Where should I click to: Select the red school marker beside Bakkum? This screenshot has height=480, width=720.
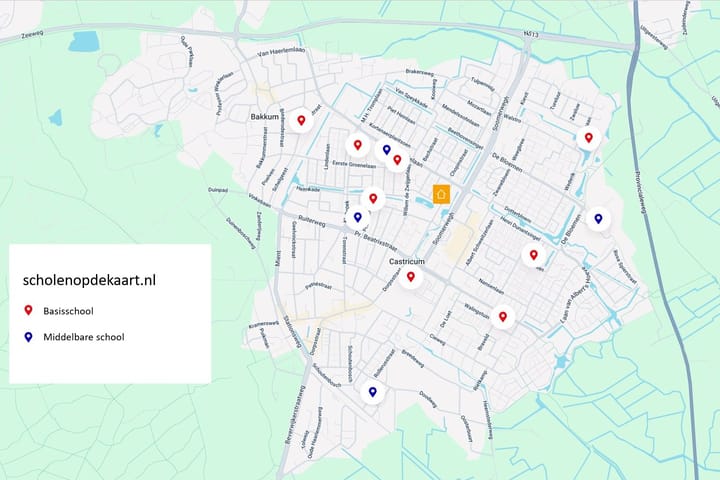301,121
